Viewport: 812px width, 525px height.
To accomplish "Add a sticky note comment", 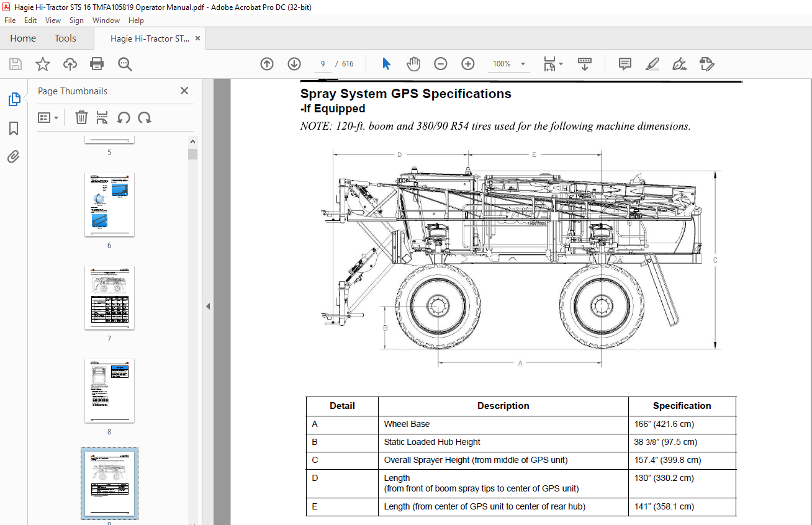I will (625, 64).
